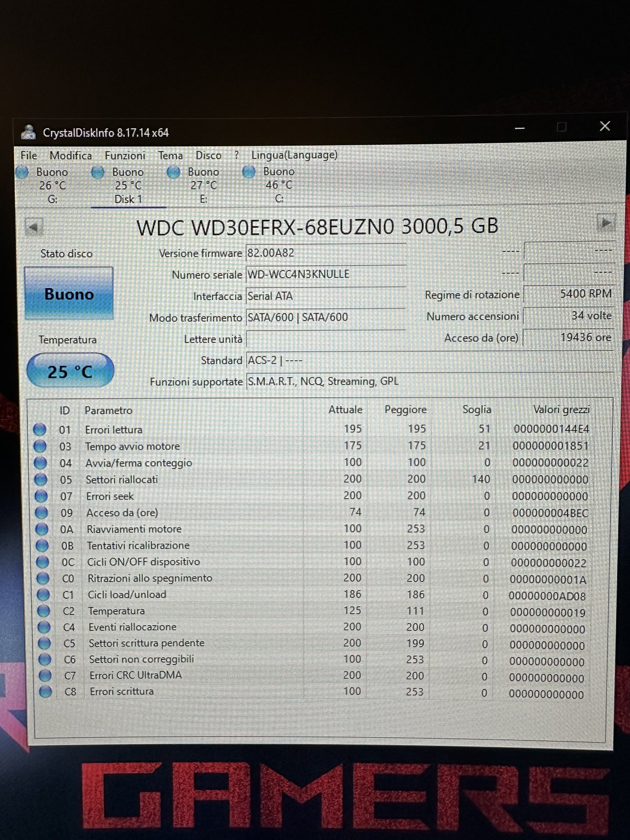Screen dimensions: 630x840
Task: Click status icon for Tempo avvio motore
Action: pyautogui.click(x=40, y=446)
